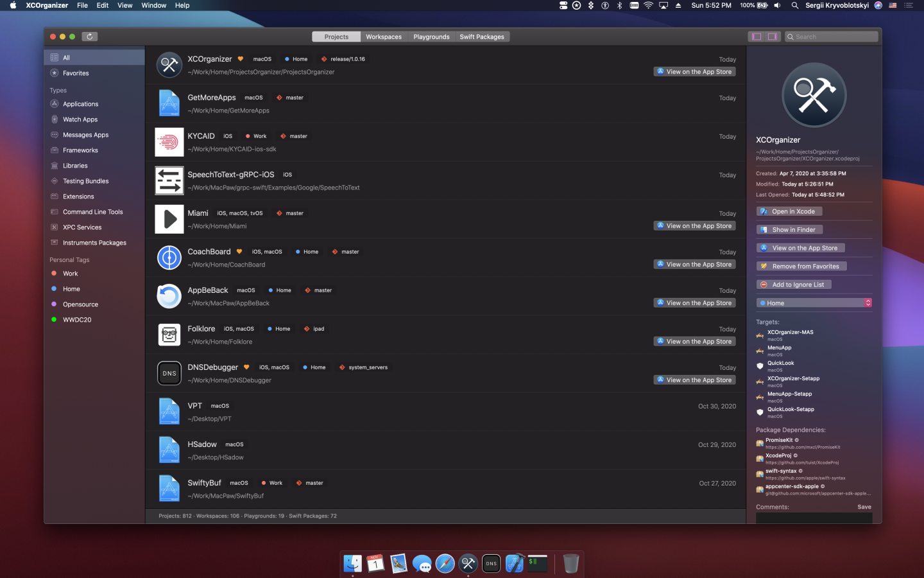Toggle favorite heart next to DNSDebugger
Image resolution: width=924 pixels, height=578 pixels.
point(246,367)
